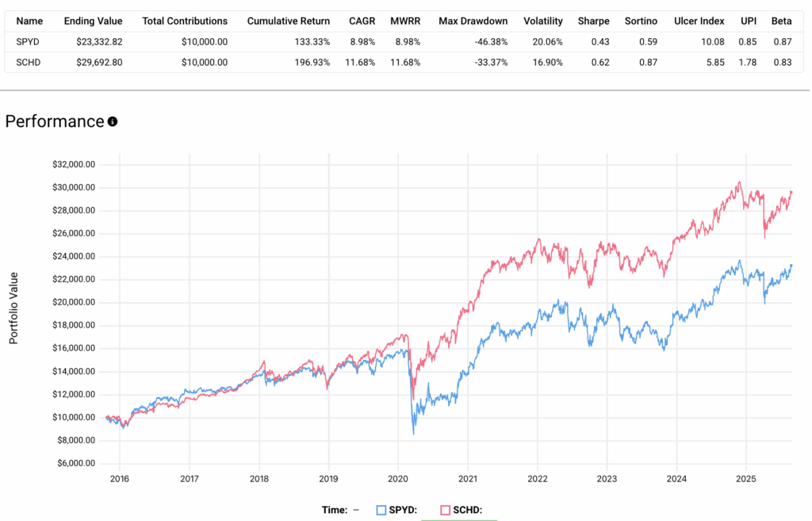Sort by Ulcer Index column
The image size is (812, 521).
[699, 21]
